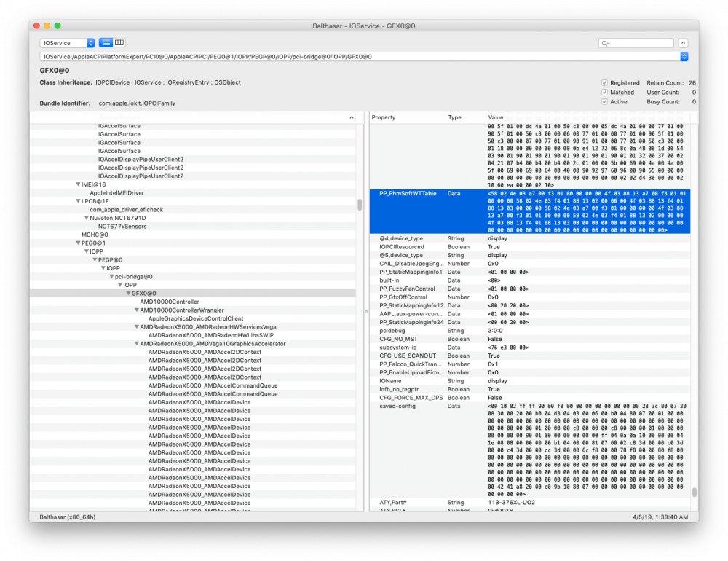Select the AAPL,aux-power-con property row

point(530,314)
